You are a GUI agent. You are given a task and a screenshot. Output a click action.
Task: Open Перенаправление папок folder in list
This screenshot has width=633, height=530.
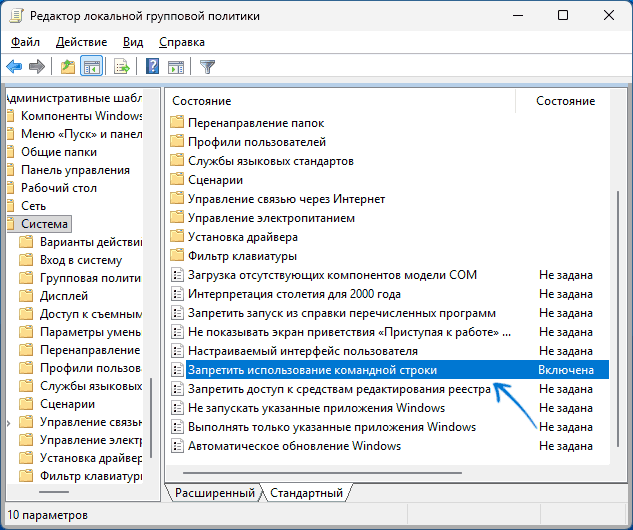tap(256, 123)
